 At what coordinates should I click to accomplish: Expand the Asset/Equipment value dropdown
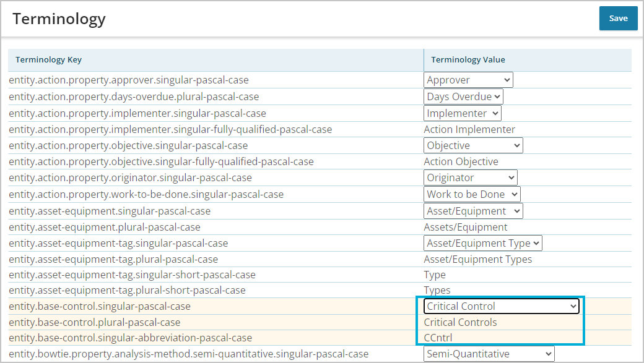[x=473, y=211]
